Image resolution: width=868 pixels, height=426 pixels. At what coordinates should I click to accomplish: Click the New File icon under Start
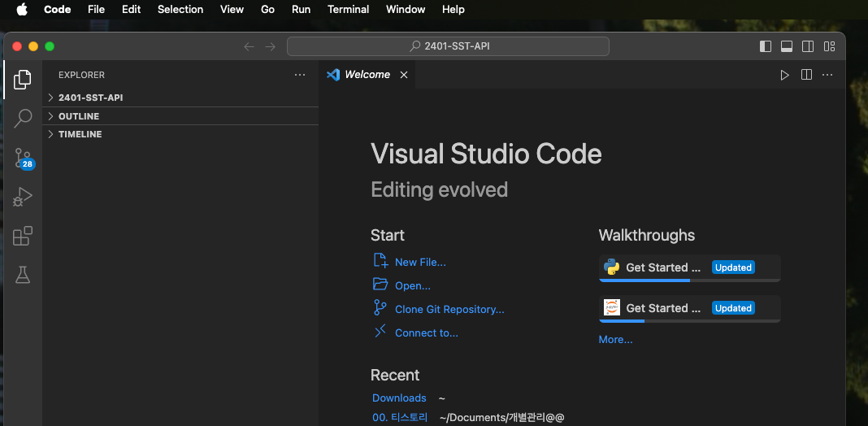(381, 261)
